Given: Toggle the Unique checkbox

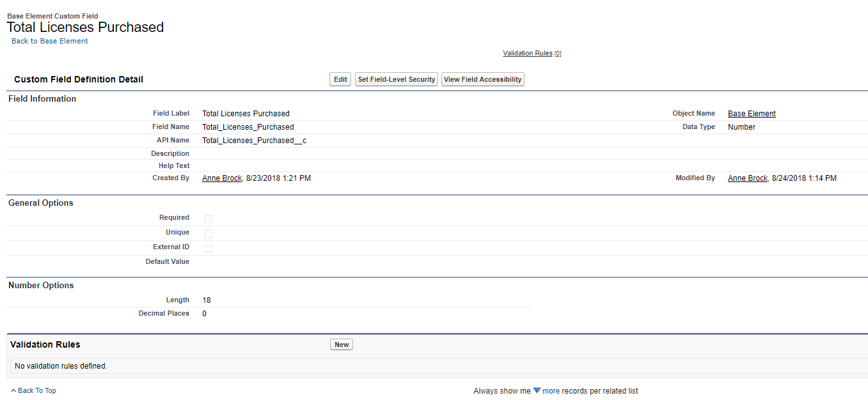Looking at the screenshot, I should pos(209,234).
